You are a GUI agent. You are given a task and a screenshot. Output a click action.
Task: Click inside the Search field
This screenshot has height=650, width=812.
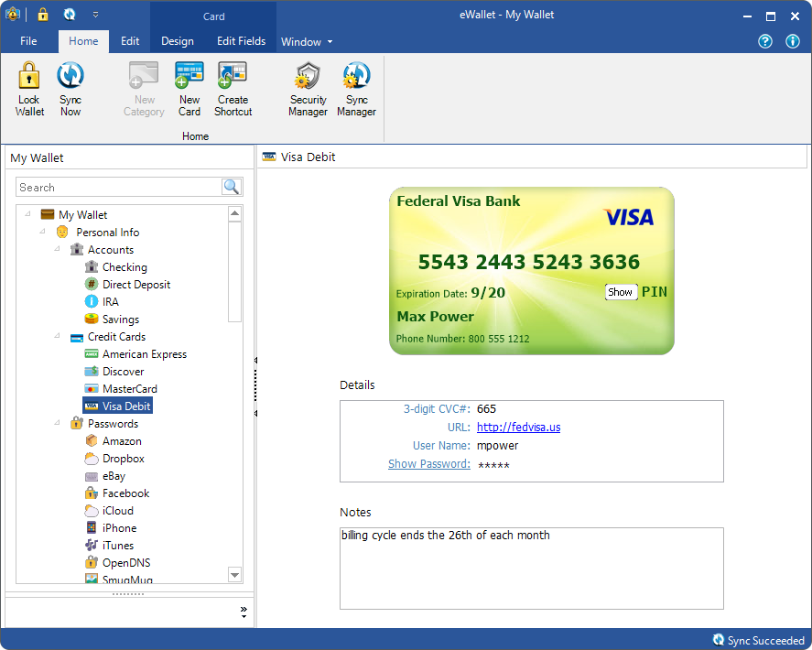point(119,187)
